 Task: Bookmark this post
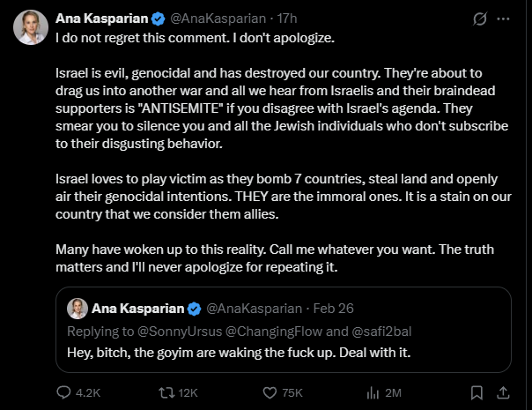tap(477, 392)
